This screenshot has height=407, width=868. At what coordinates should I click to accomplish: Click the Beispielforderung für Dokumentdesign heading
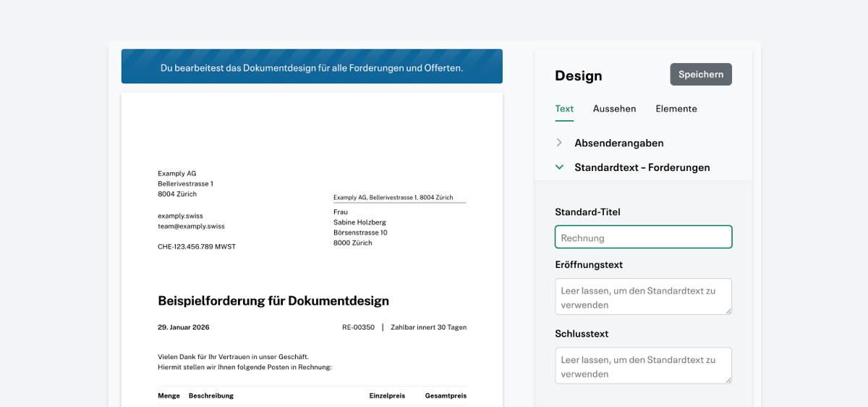coord(273,301)
